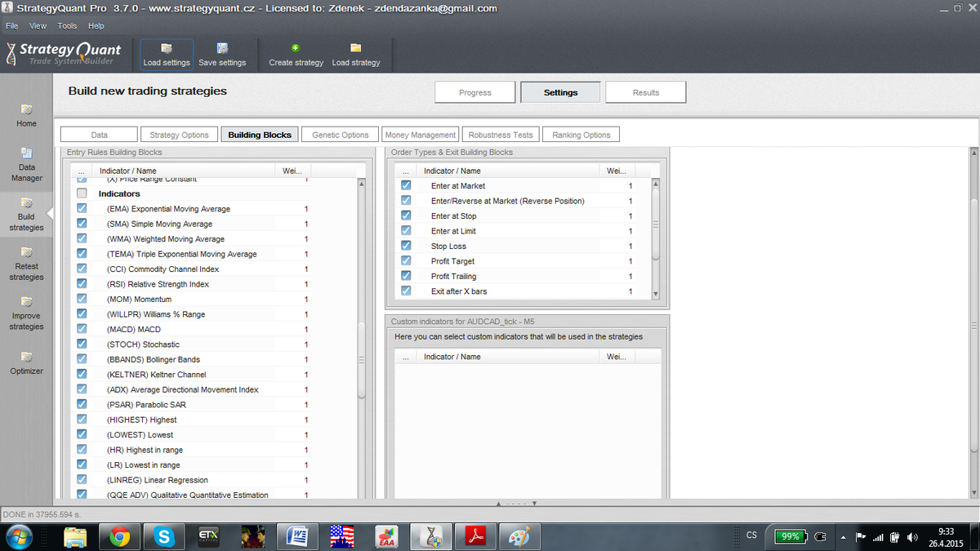Switch to the Strategy Options tab
Screen dimensions: 980x551
pyautogui.click(x=179, y=135)
